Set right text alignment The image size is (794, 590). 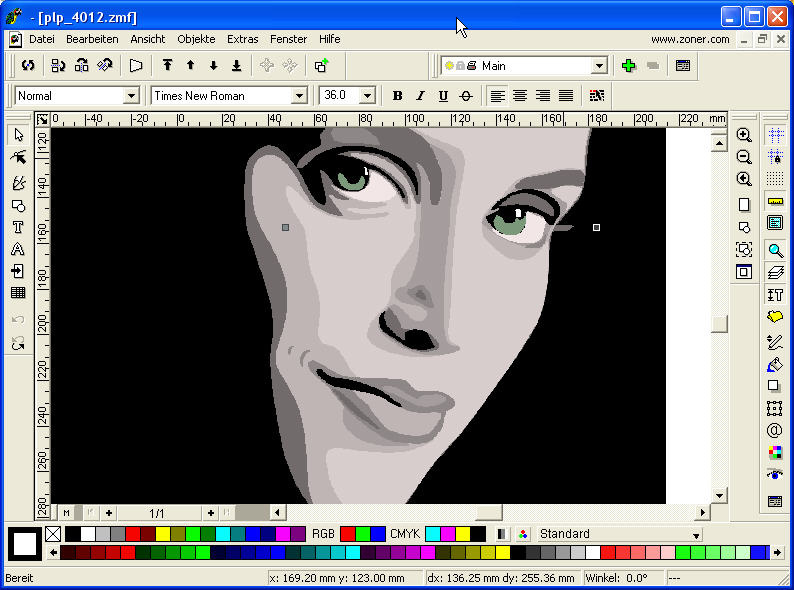tap(543, 95)
